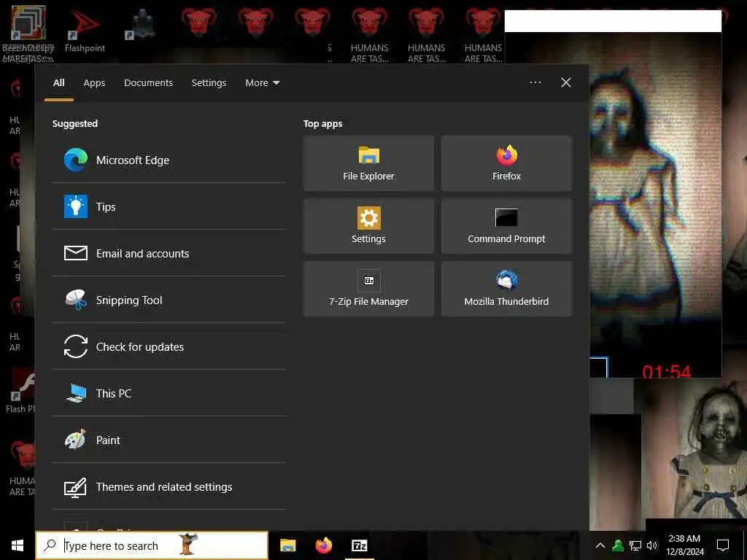
Task: Close the search panel
Action: pos(566,83)
